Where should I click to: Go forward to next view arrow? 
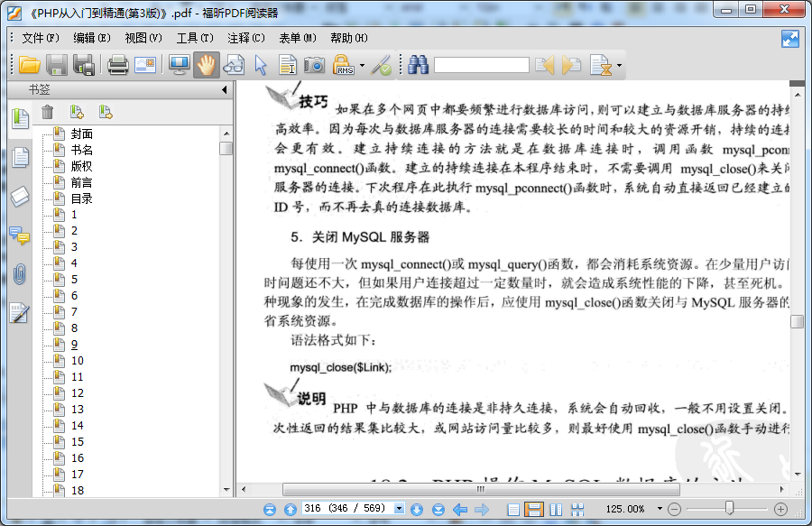point(482,510)
